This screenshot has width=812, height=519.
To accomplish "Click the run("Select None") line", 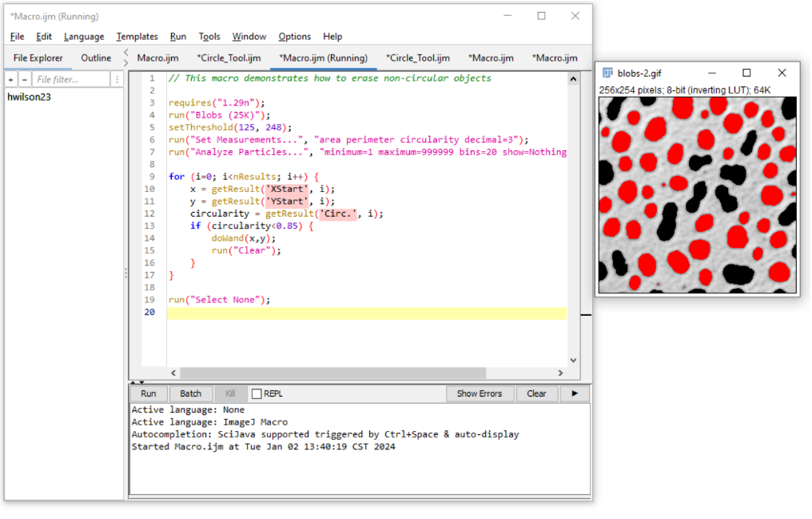I will [x=219, y=300].
